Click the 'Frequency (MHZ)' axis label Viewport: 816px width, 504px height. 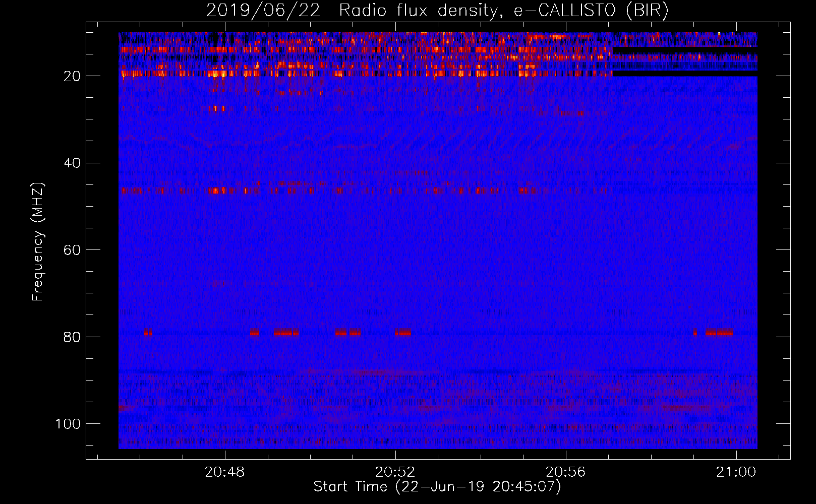click(38, 241)
